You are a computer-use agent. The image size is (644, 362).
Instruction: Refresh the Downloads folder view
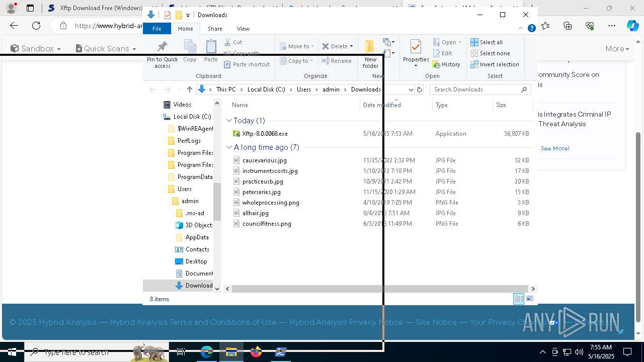(420, 89)
